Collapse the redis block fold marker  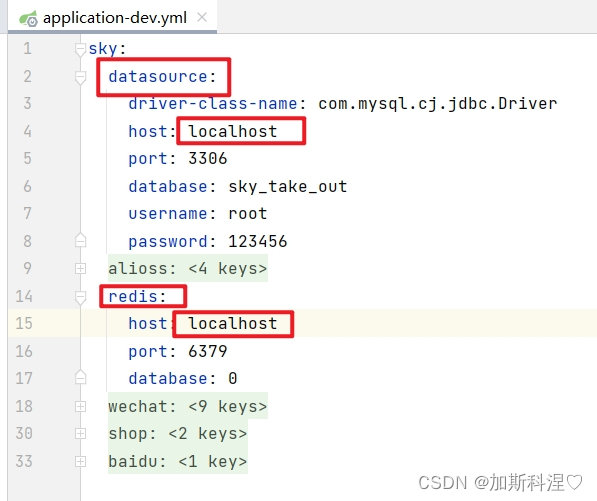[80, 297]
